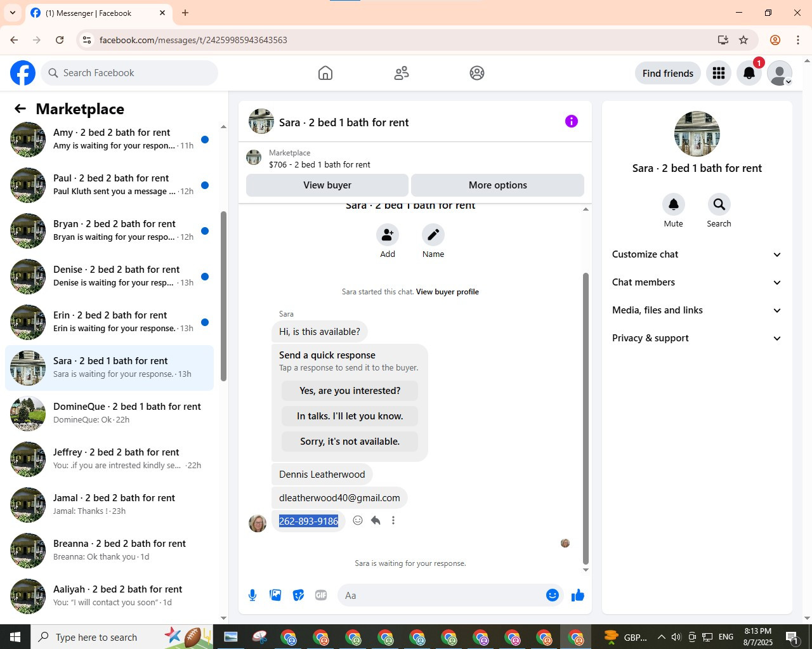Viewport: 812px width, 649px height.
Task: Send quick reply 'Yes, are you interested?'
Action: point(350,391)
